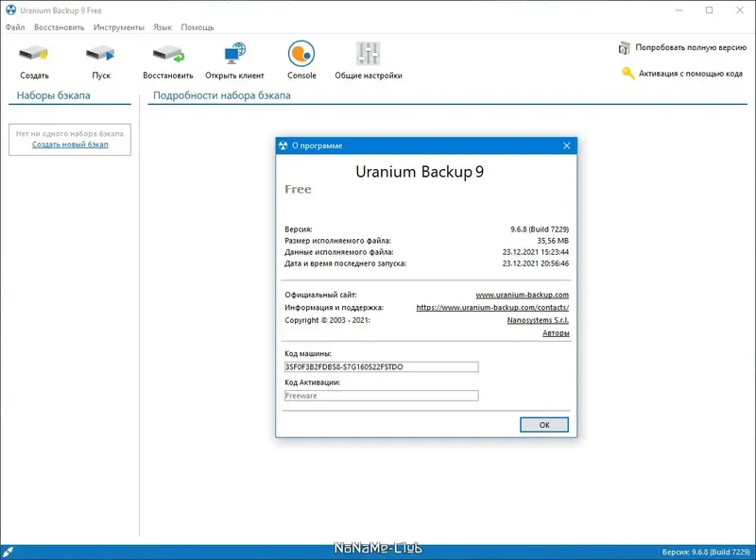Click the Код машины text field
Image resolution: width=756 pixels, height=560 pixels.
click(382, 366)
